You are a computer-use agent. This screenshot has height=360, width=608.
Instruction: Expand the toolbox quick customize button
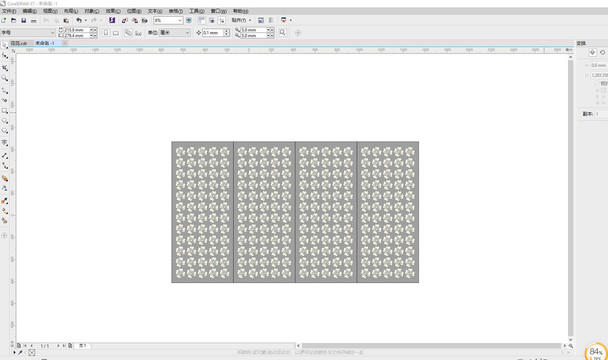(4, 235)
